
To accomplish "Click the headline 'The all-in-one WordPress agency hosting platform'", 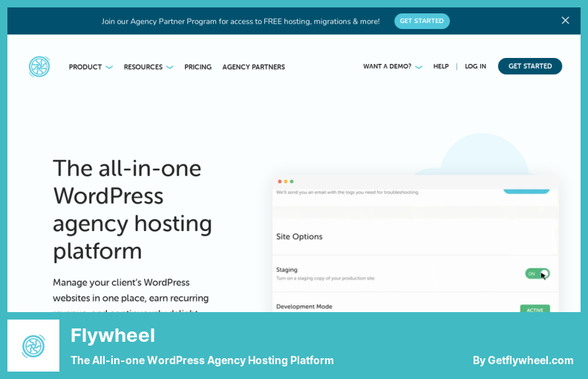I will pos(132,210).
